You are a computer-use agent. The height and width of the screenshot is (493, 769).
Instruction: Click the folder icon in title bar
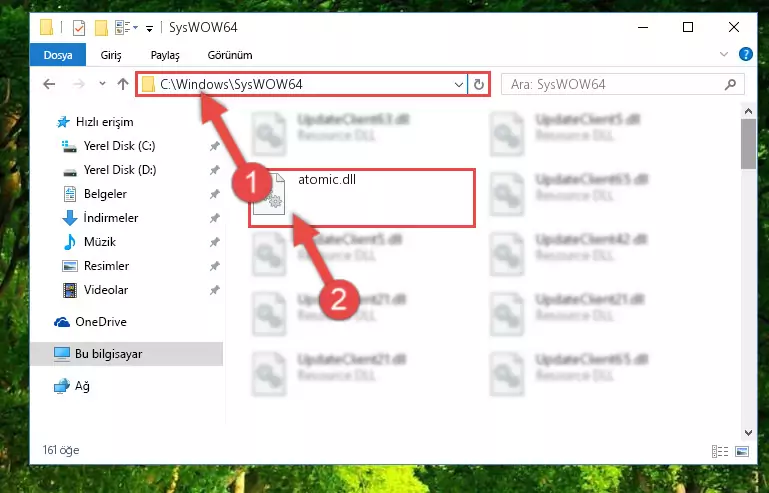[46, 27]
